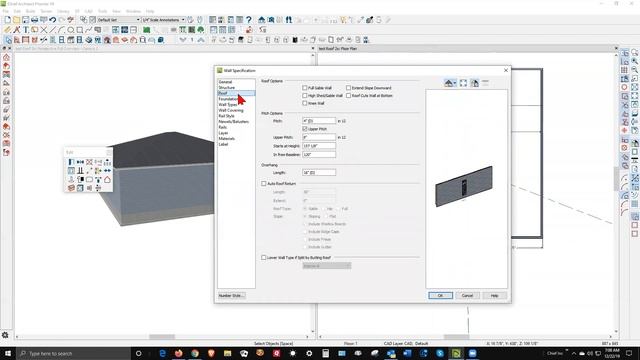Viewport: 640px width, 360px height.
Task: Click the Upper Pitch value field
Action: click(319, 138)
